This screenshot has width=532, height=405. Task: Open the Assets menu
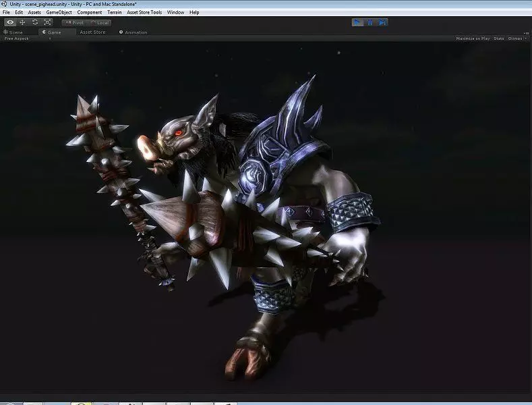click(34, 12)
